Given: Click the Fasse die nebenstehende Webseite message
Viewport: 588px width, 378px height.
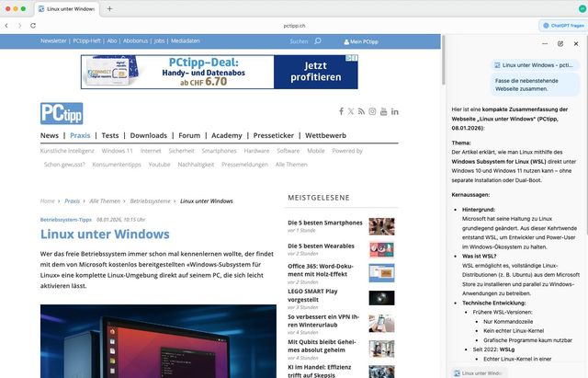Looking at the screenshot, I should (535, 85).
